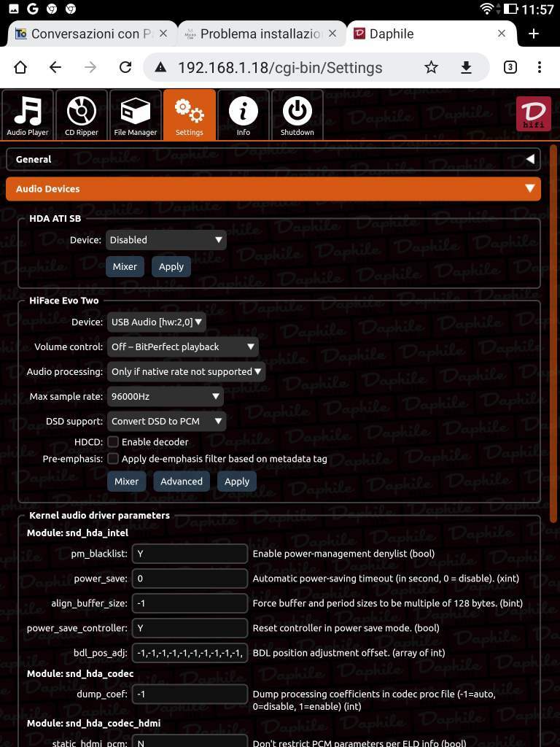Open HiFace Evo Two Device dropdown

156,322
